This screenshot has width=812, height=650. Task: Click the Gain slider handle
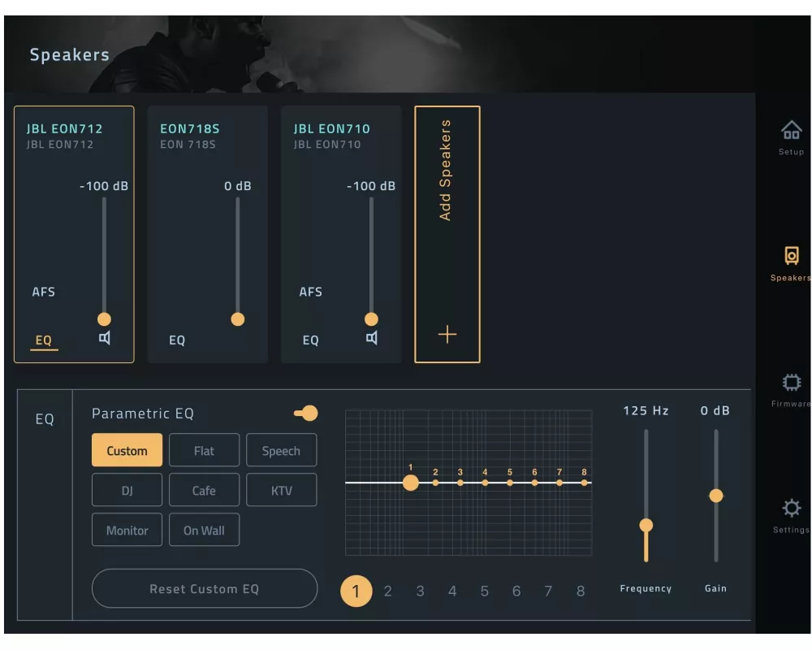click(x=715, y=496)
